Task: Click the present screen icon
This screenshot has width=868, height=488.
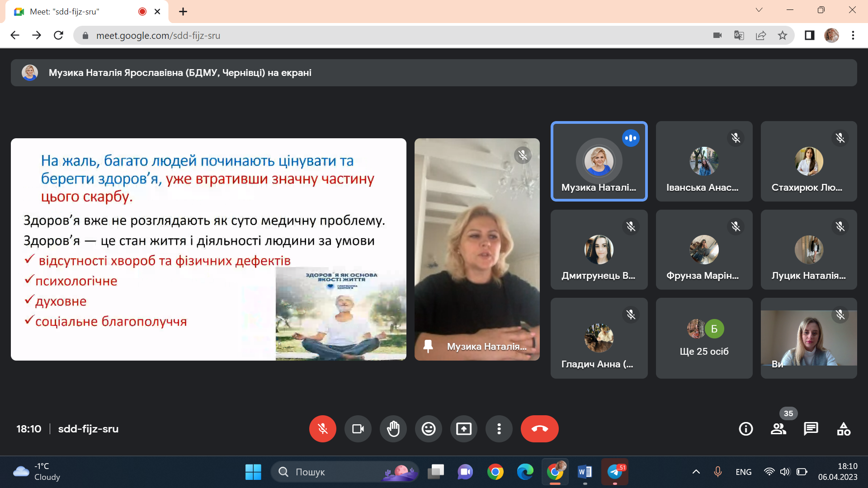Action: point(463,428)
